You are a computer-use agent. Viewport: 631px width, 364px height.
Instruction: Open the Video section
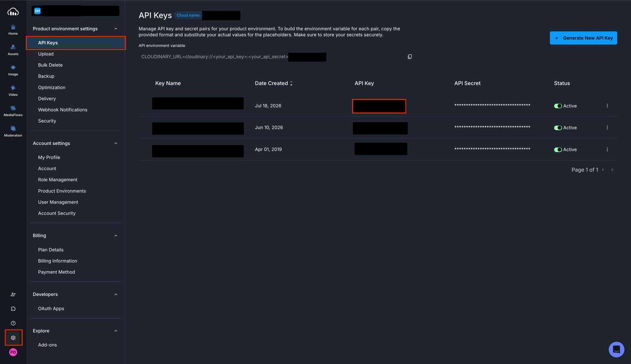pos(13,91)
